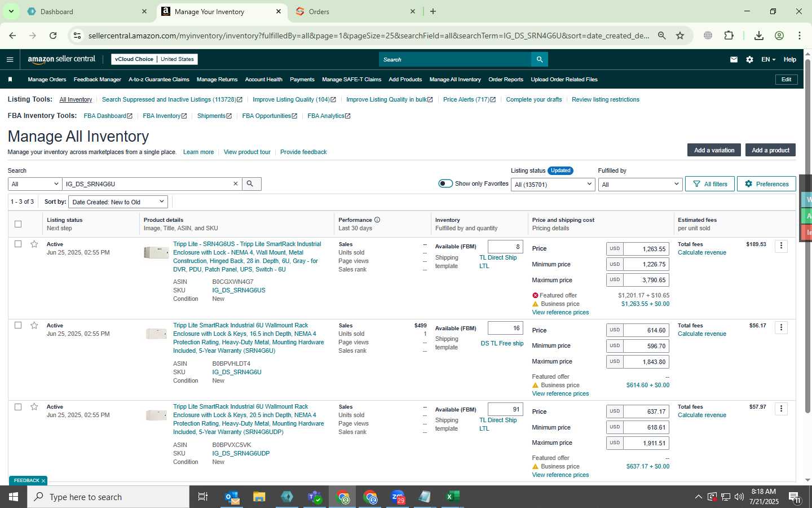Image resolution: width=812 pixels, height=508 pixels.
Task: Open Excel from the taskbar
Action: coord(452,497)
